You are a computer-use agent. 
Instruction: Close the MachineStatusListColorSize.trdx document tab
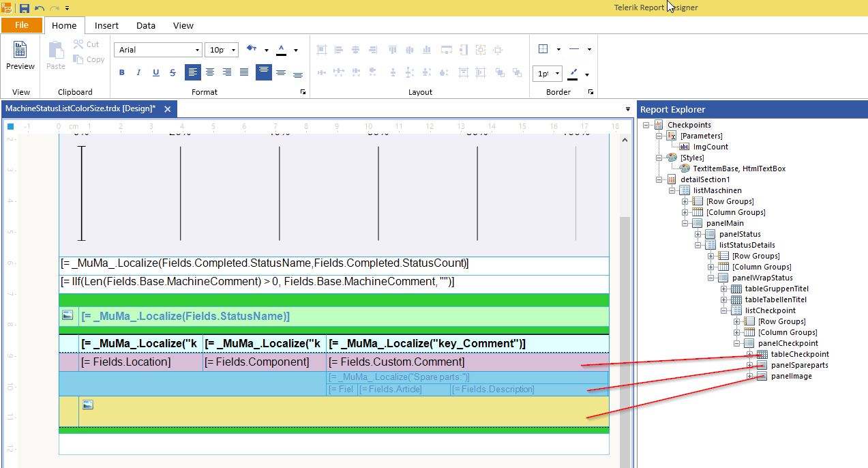pos(168,108)
